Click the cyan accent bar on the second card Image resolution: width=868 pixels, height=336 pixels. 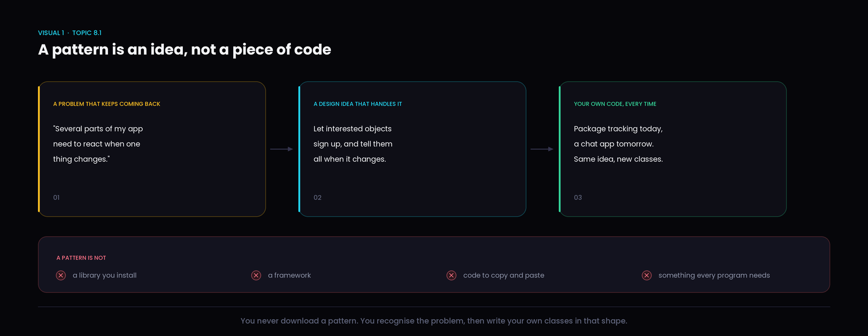(299, 149)
